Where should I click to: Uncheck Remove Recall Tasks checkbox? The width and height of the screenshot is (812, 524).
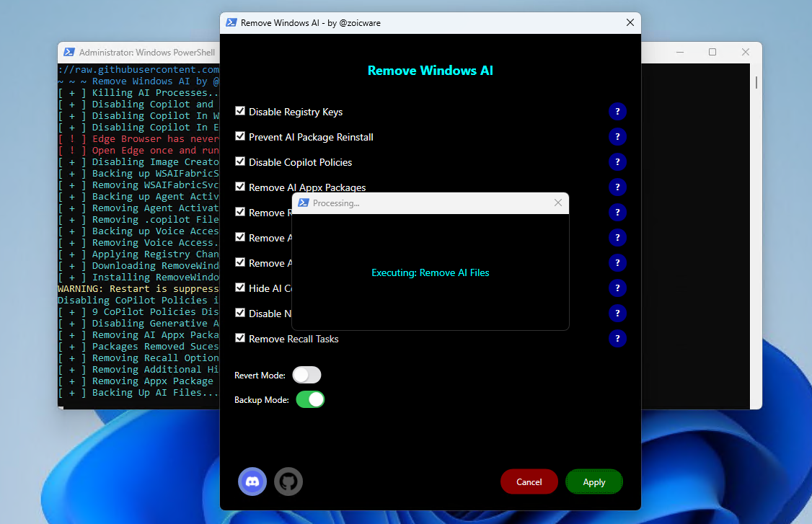(x=240, y=338)
